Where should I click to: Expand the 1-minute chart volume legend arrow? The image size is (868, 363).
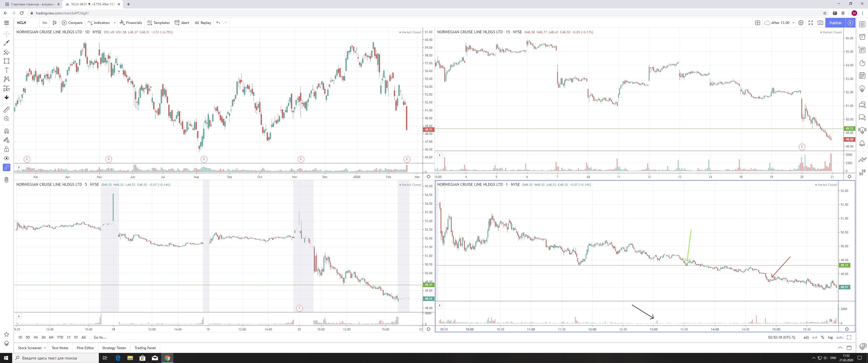(439, 306)
